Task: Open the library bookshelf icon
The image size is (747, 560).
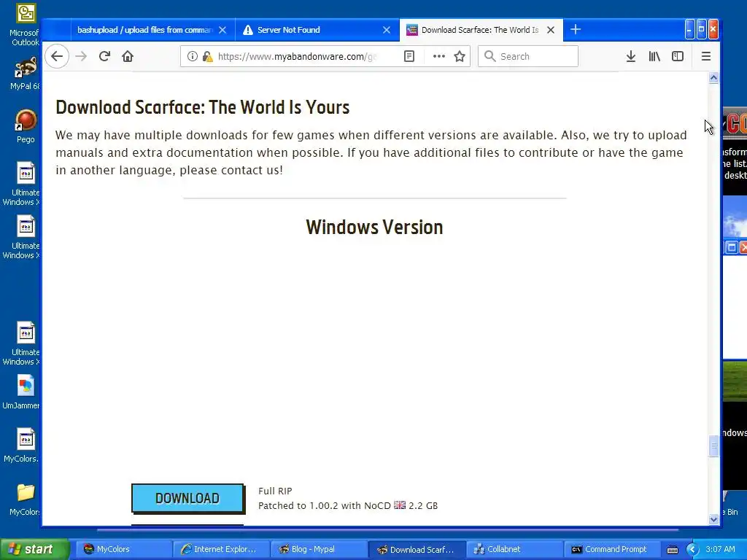Action: tap(654, 56)
